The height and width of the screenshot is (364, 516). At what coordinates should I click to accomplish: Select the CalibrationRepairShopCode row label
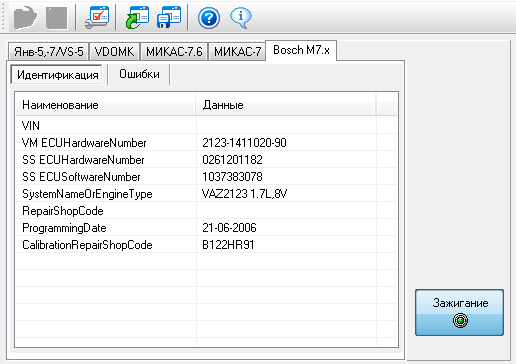click(87, 245)
